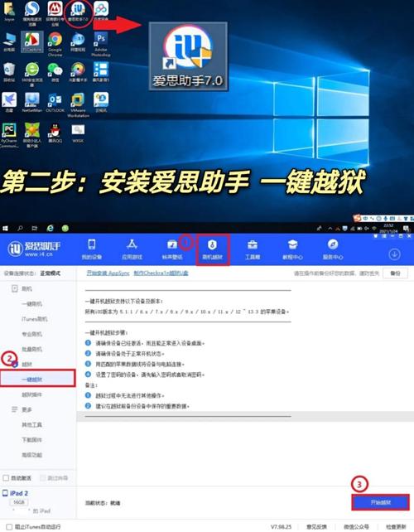Open the NetSetMan desktop shortcut
414x532 pixels.
[31, 103]
